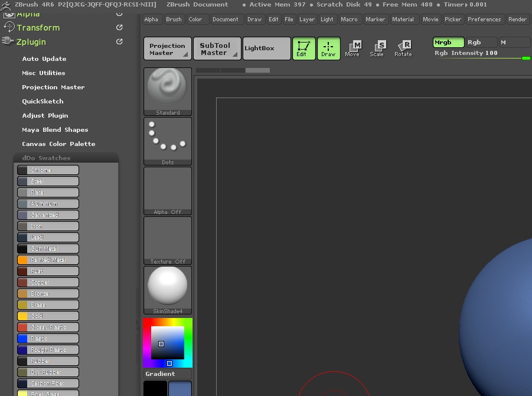Select the blue main color swatch
532x396 pixels.
tap(180, 388)
